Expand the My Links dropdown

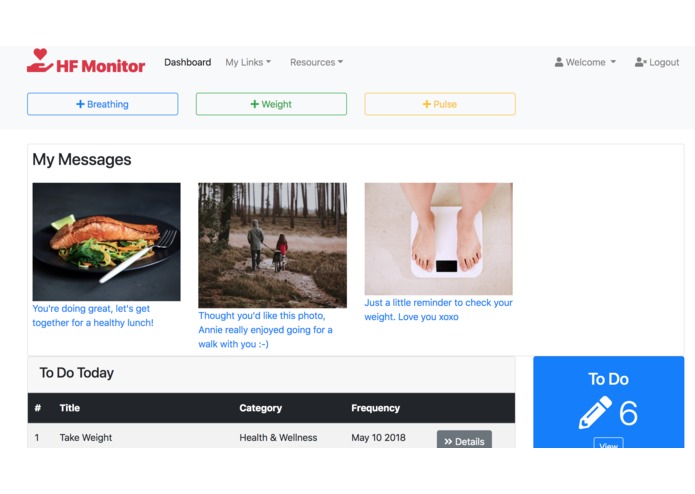pyautogui.click(x=248, y=62)
